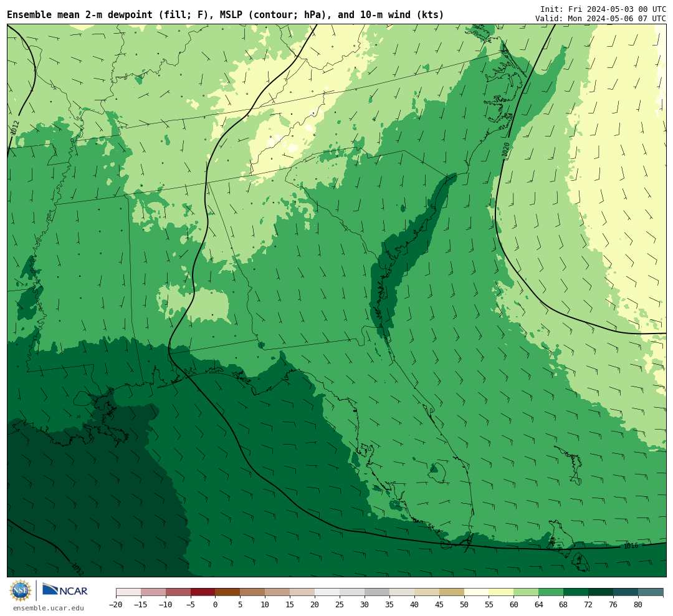Click the 1012 contour label near bottom-left
The width and height of the screenshot is (673, 616).
coord(77,569)
